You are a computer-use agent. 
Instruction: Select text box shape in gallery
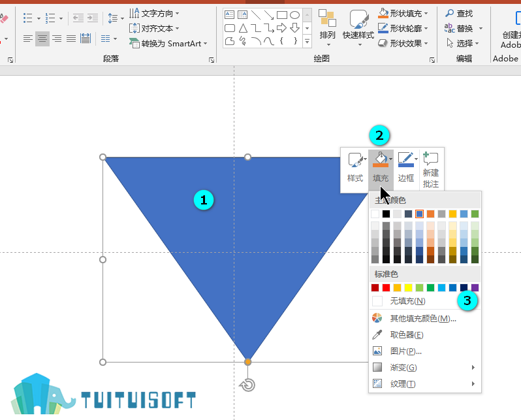click(230, 14)
